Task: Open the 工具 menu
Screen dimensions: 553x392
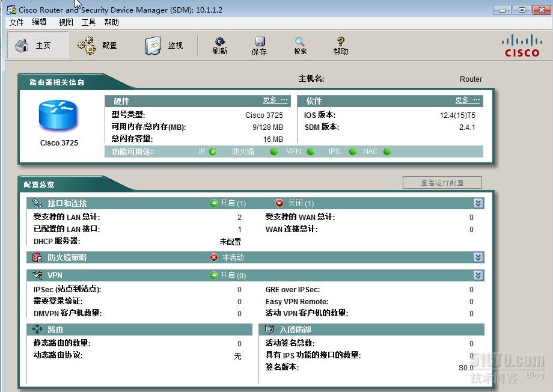Action: (x=88, y=22)
